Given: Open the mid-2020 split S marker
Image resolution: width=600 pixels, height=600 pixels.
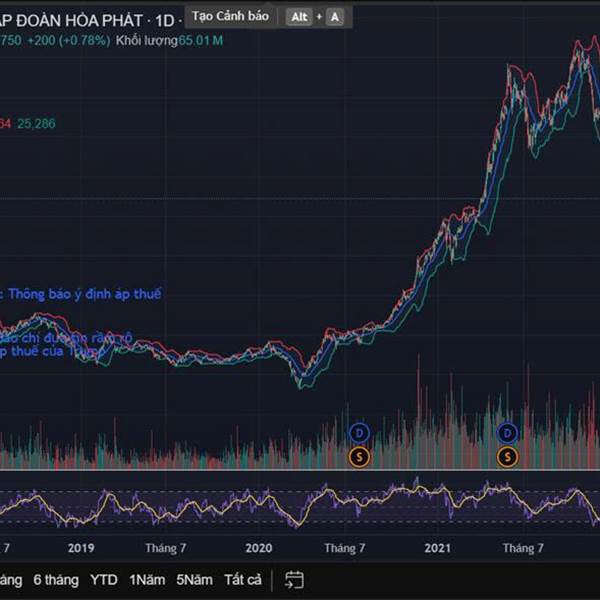Looking at the screenshot, I should [359, 457].
